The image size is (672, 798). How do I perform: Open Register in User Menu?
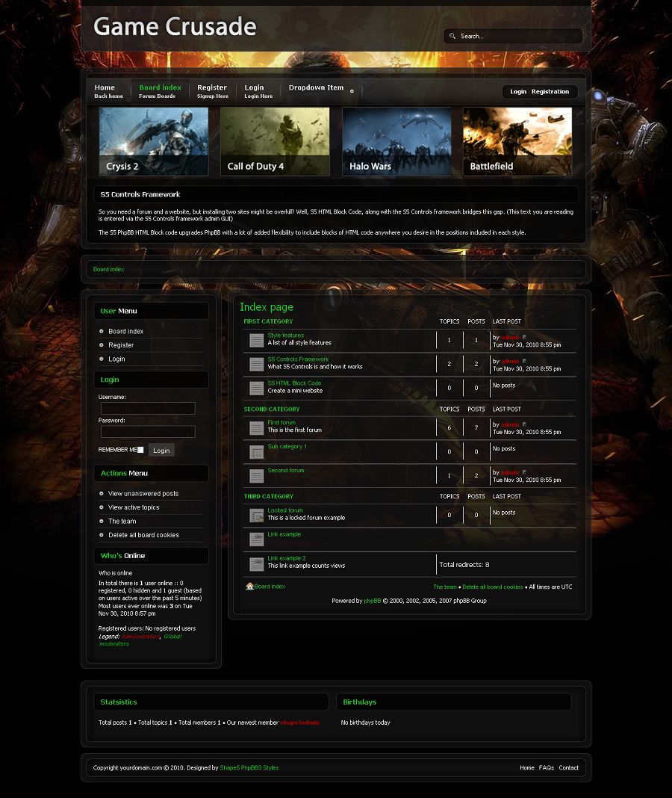121,345
